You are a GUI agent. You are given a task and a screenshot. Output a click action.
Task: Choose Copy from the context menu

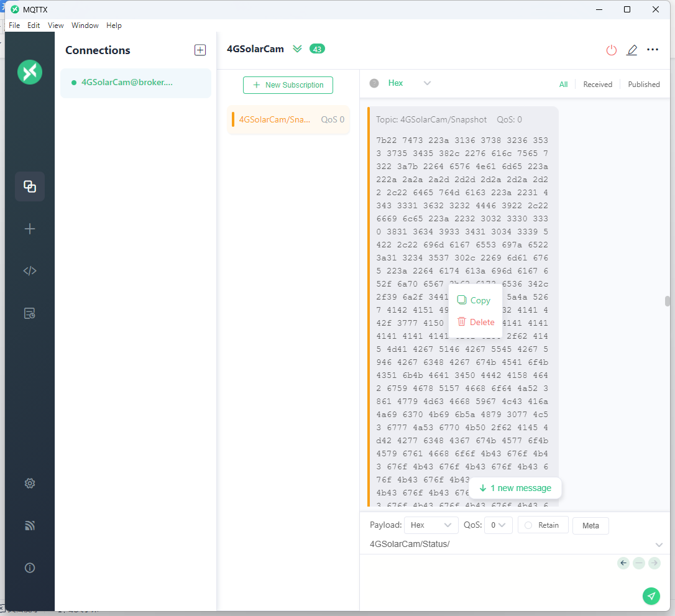point(475,300)
